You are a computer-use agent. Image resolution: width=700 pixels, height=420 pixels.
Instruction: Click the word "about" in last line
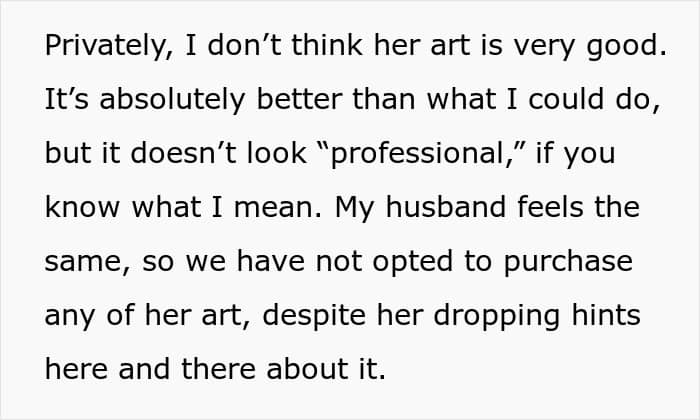(x=307, y=370)
